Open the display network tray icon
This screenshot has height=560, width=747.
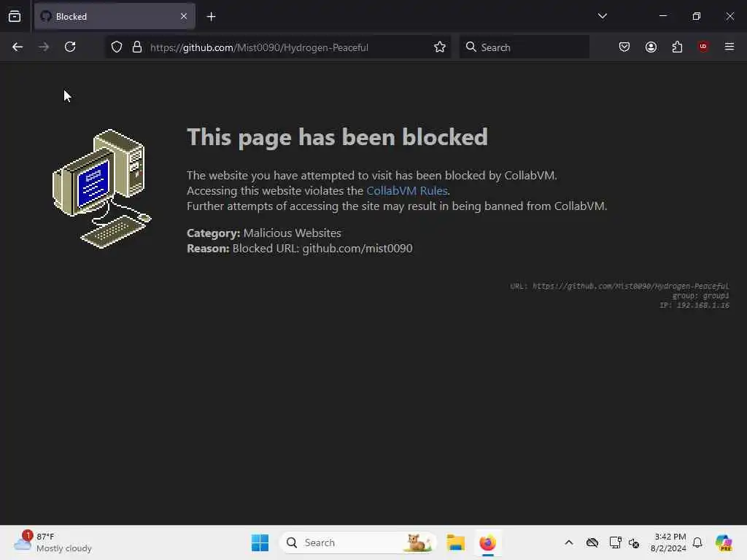(615, 542)
